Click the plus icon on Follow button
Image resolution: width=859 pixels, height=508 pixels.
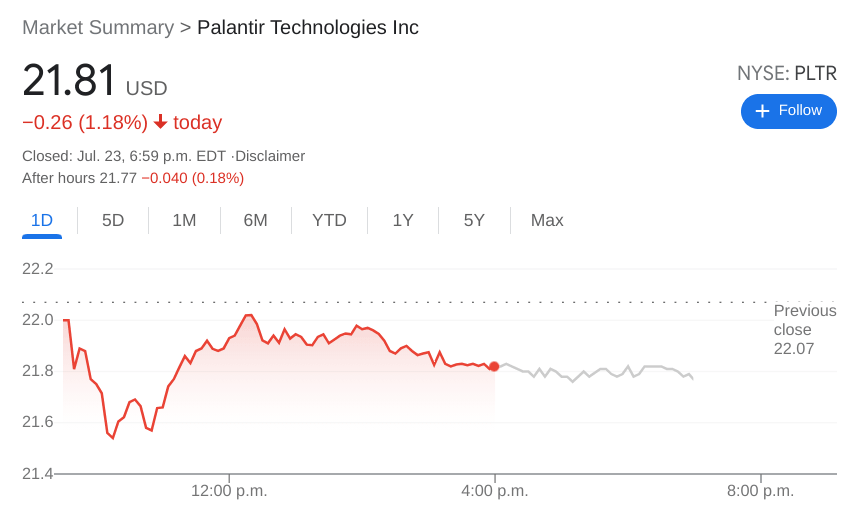tap(762, 111)
